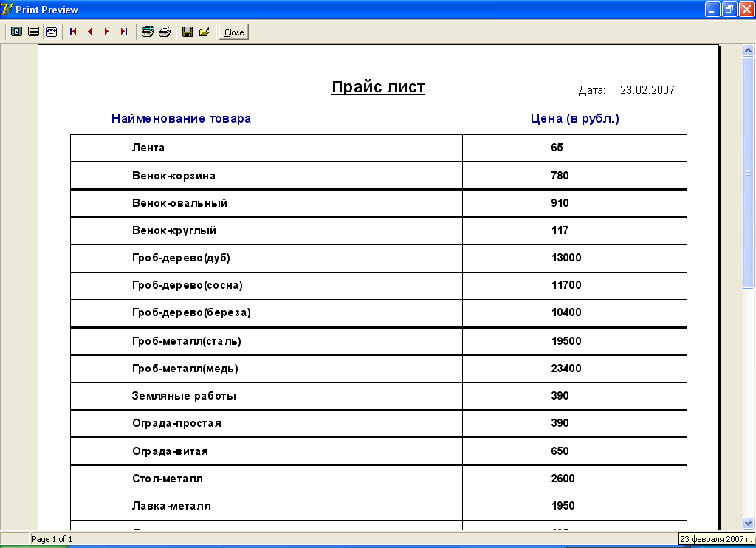Select the 'Гроб-дерево(дуб)' cell
Image resolution: width=756 pixels, height=548 pixels.
tap(181, 258)
